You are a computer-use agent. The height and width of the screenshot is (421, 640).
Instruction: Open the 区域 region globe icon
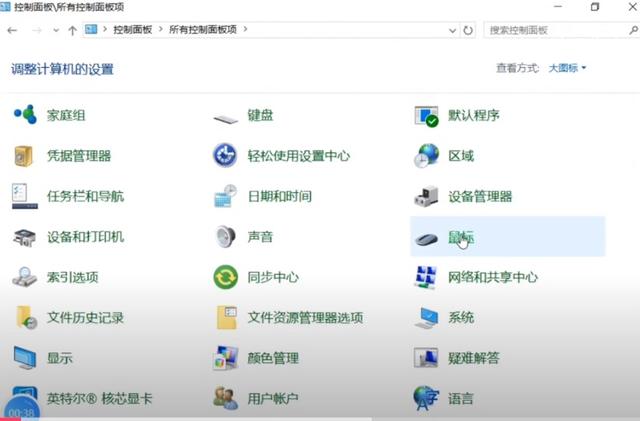pos(426,155)
